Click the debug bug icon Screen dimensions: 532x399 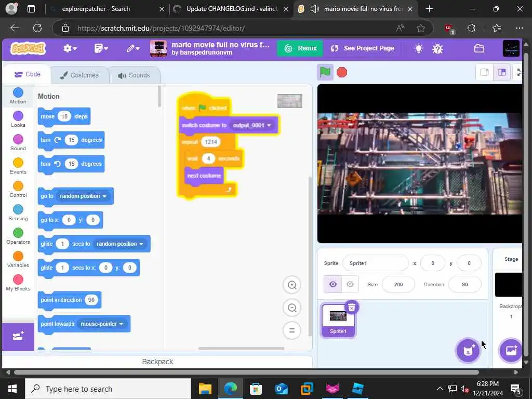click(437, 48)
